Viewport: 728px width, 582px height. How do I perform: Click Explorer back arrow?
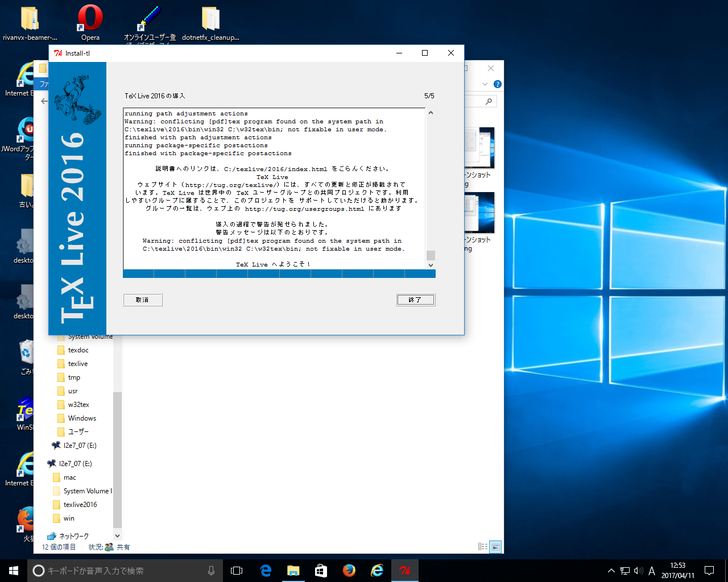44,101
